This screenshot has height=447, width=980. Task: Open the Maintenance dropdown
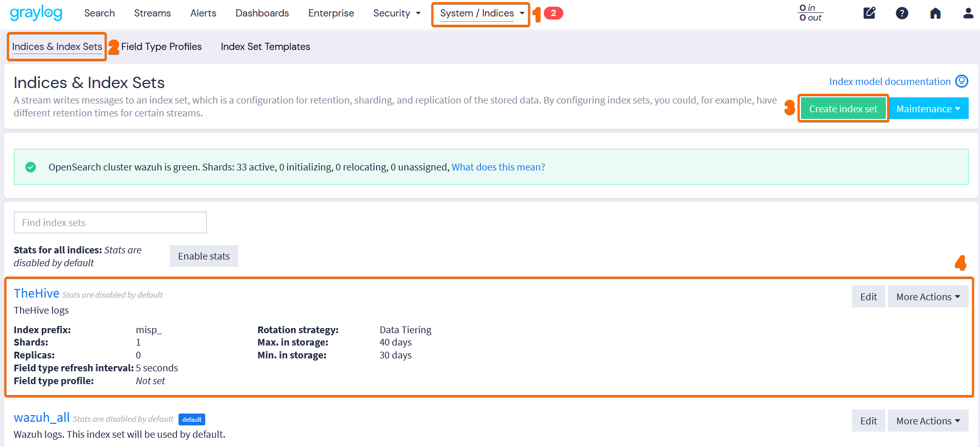[928, 109]
